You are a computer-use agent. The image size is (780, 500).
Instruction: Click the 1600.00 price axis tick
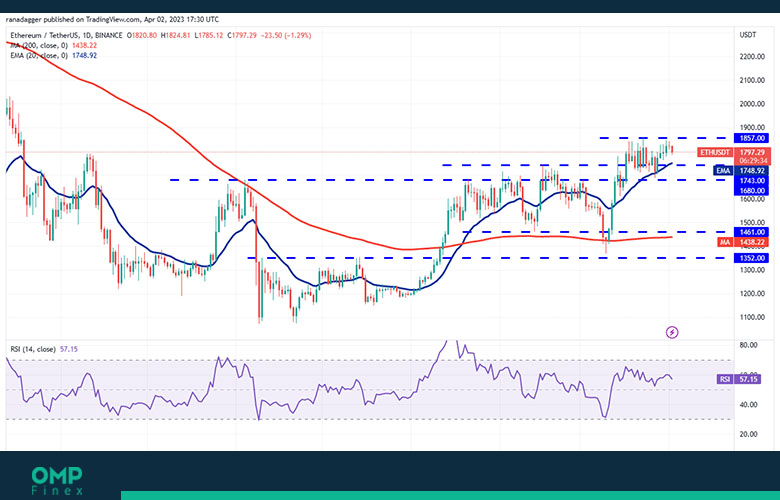point(752,199)
